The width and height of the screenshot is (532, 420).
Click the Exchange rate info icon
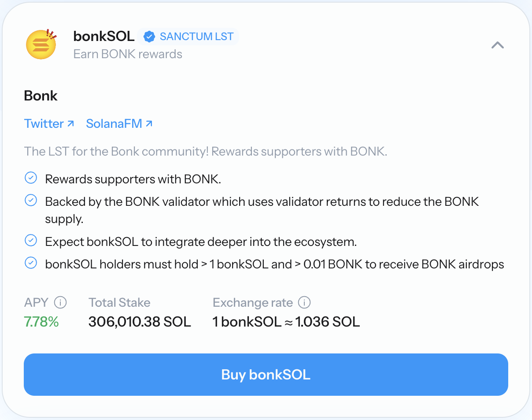tap(304, 303)
